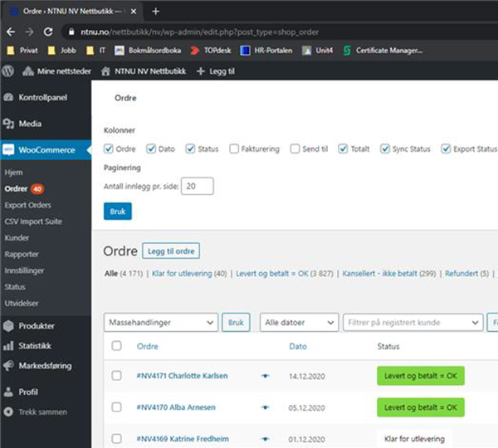Click the WordPress logo in admin bar

[x=8, y=71]
